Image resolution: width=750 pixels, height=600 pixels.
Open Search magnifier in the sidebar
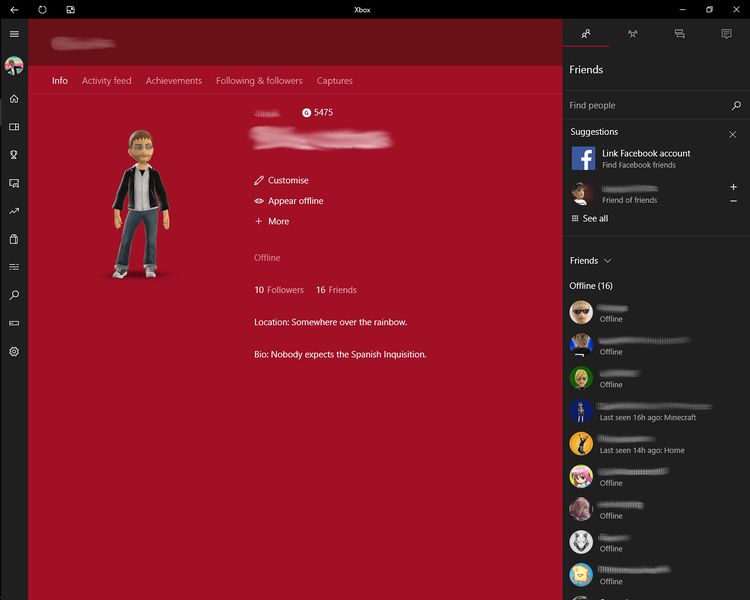(x=14, y=295)
